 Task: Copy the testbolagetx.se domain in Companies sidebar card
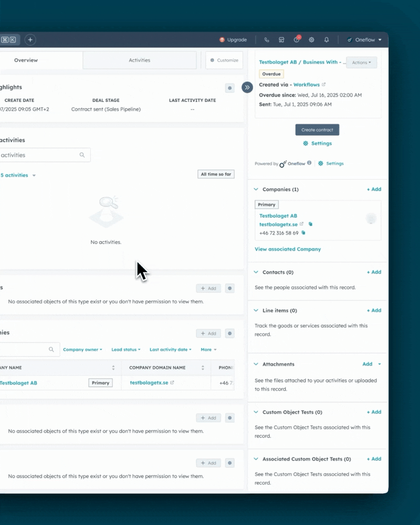point(310,224)
